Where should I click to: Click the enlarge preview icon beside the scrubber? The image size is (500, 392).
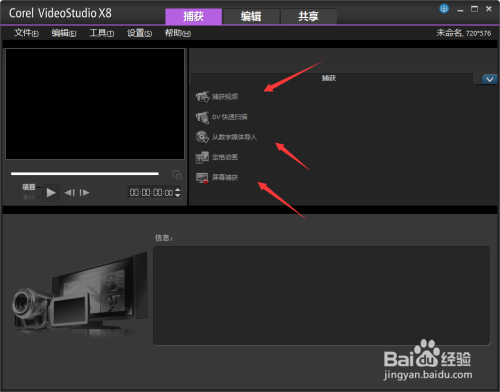click(x=177, y=175)
